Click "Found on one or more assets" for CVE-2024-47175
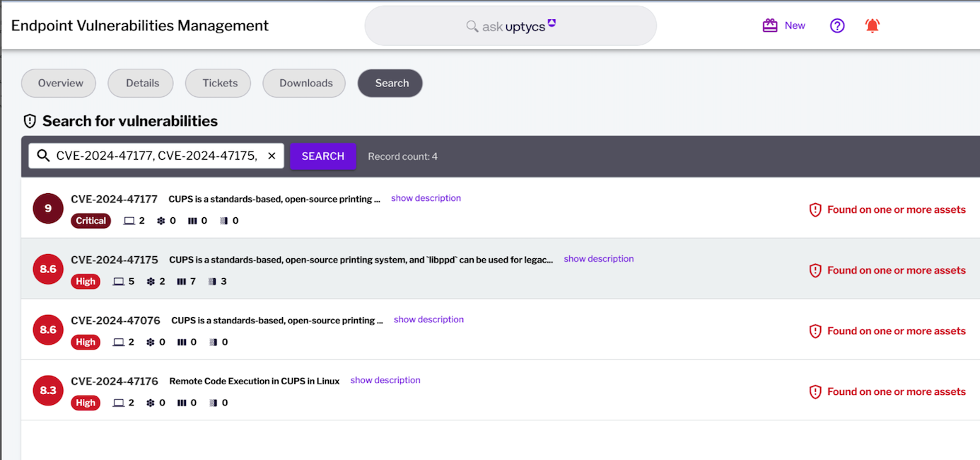 click(x=897, y=270)
